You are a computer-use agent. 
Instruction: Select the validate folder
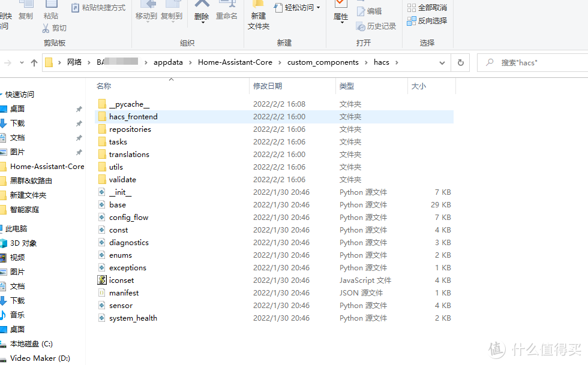(122, 179)
